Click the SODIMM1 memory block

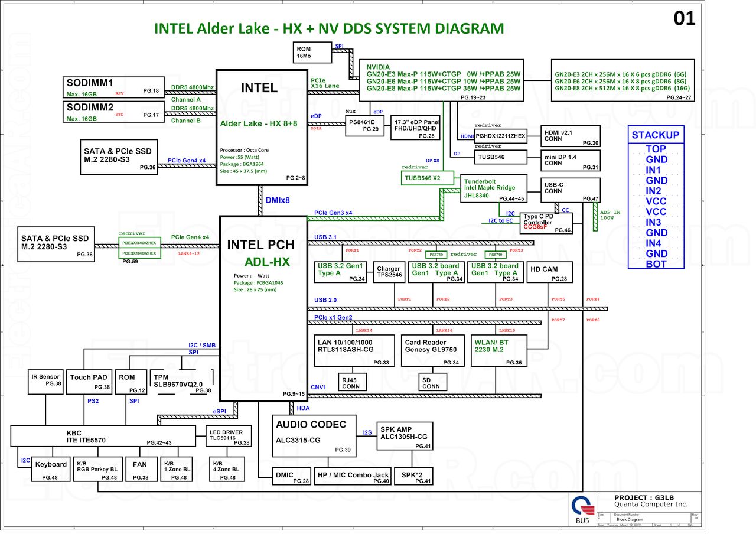coord(113,86)
